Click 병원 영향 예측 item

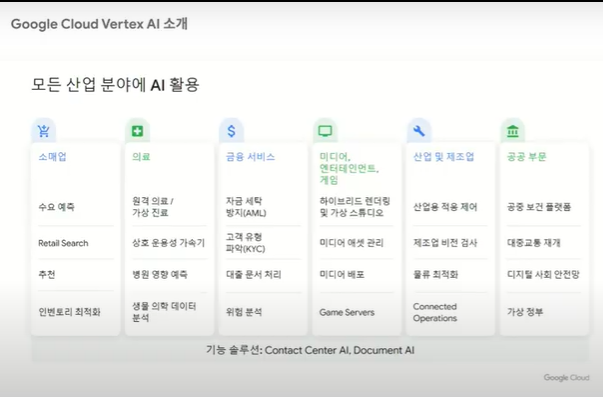pyautogui.click(x=160, y=274)
